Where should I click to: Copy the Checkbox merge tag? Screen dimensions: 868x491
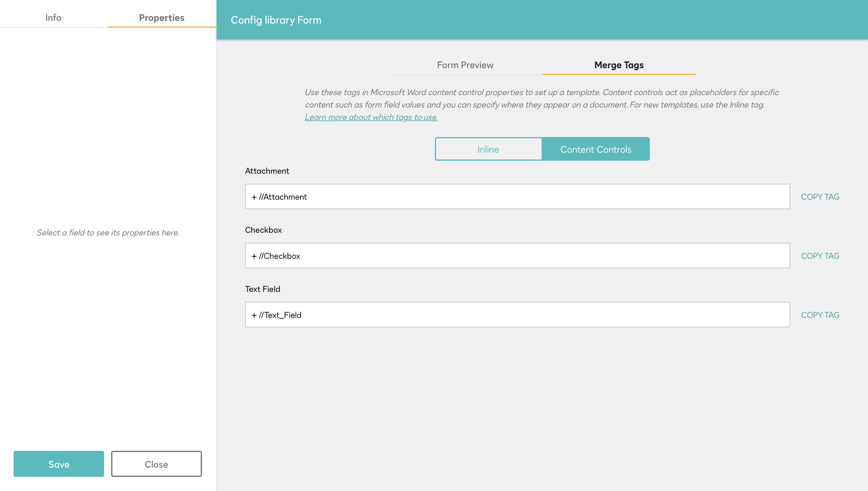tap(820, 256)
